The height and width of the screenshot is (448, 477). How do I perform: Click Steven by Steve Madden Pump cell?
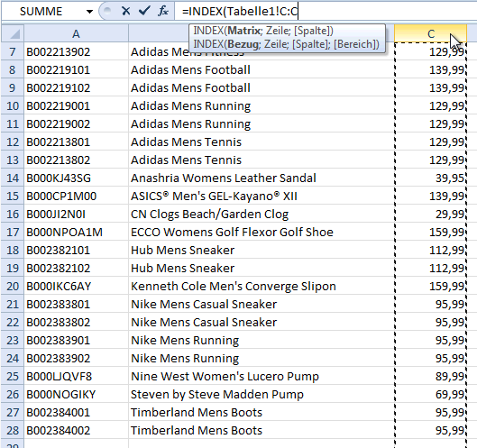pos(261,394)
